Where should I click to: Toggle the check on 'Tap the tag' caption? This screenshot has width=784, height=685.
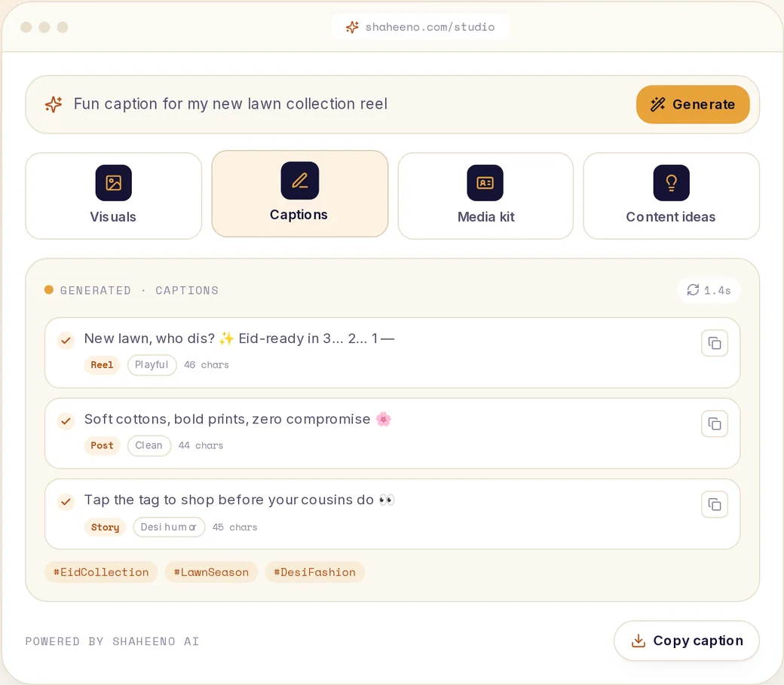pyautogui.click(x=66, y=501)
